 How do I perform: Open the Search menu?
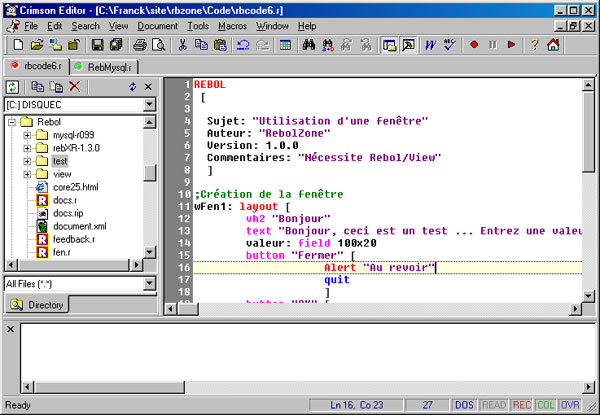(85, 26)
